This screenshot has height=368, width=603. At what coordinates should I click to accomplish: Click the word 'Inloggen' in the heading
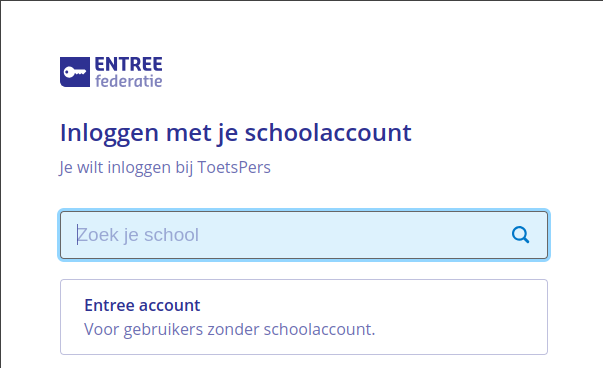(x=109, y=134)
